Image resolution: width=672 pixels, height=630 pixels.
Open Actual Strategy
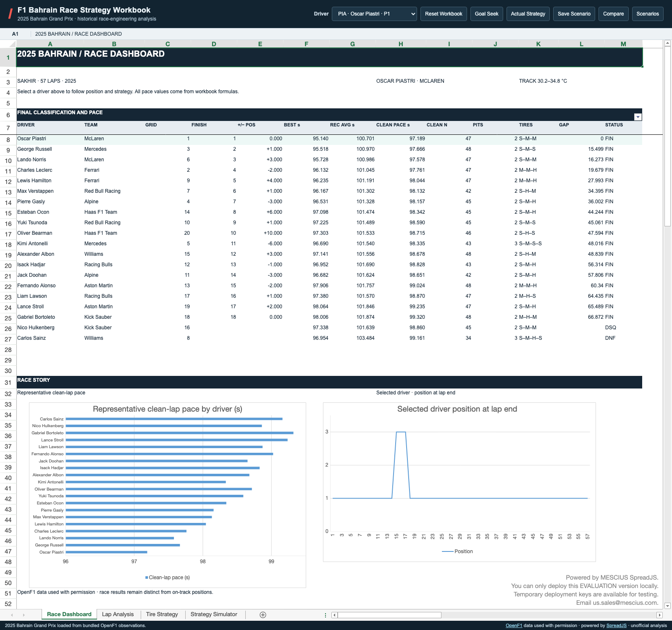click(x=528, y=14)
